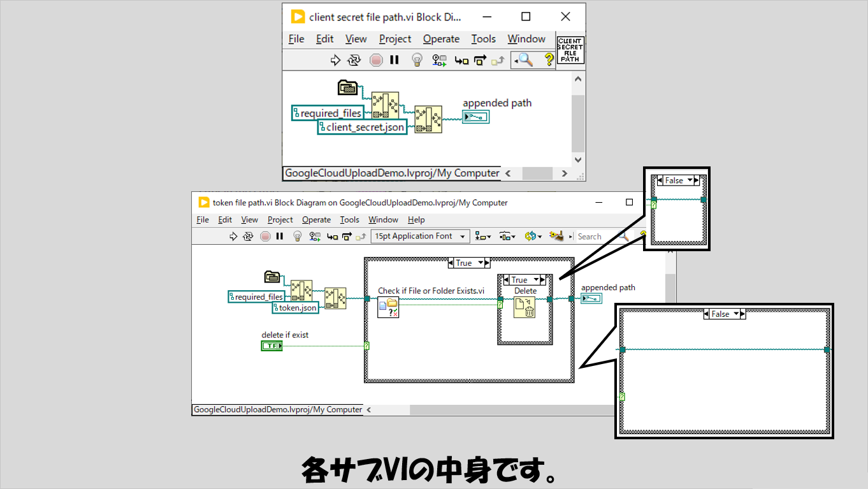Toggle the 'delete if exist' boolean terminal
The image size is (868, 489).
271,346
